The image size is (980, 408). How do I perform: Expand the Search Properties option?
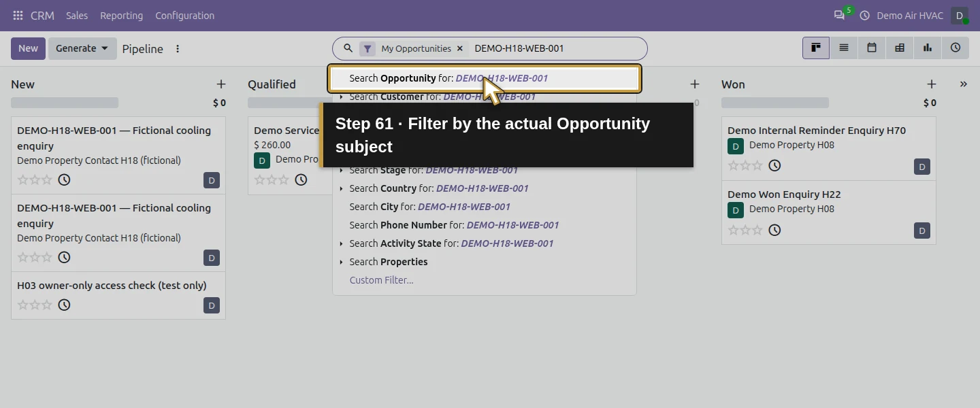[x=341, y=262]
